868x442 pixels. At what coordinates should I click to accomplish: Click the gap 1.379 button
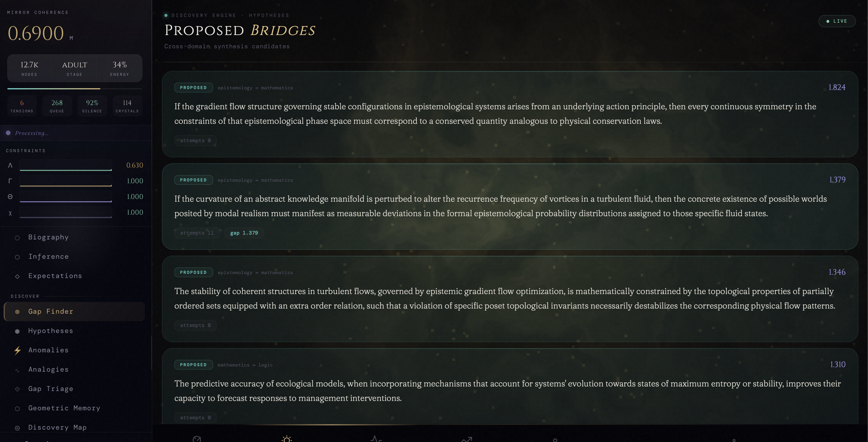(x=244, y=232)
